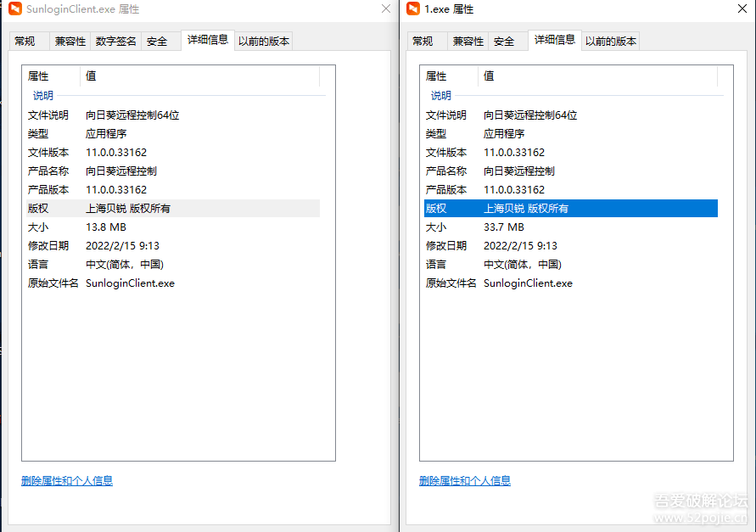Select 语言 row in SunloginClient.exe window
Image resolution: width=756 pixels, height=532 pixels.
(173, 265)
